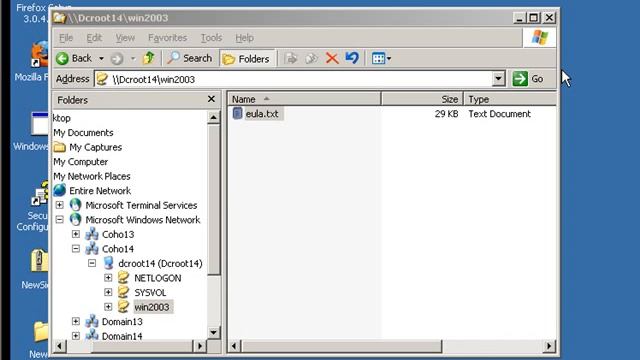Sort by the Size column header

click(422, 99)
